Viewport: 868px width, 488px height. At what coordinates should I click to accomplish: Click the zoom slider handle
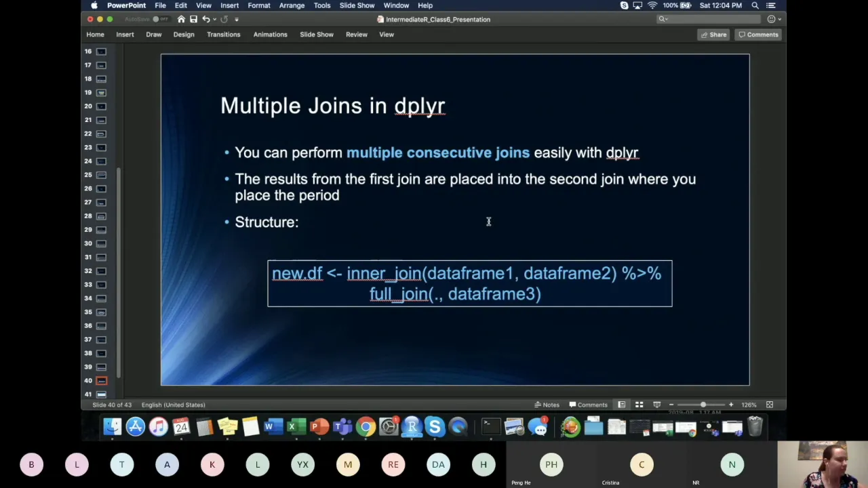(703, 405)
